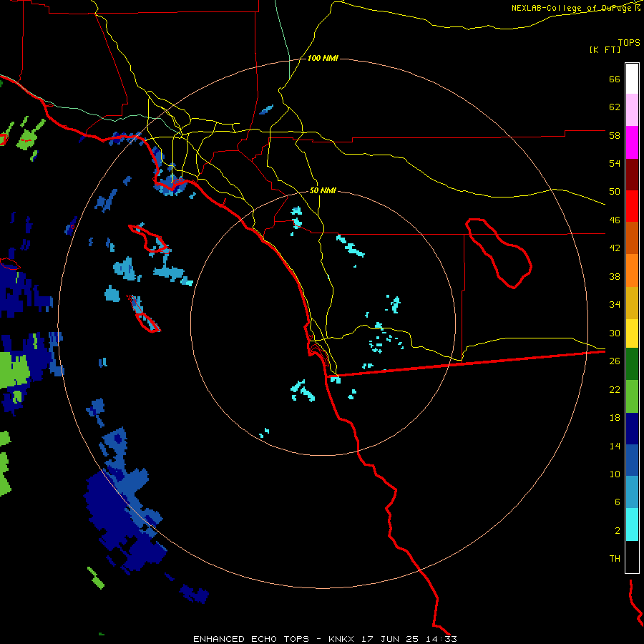Choose the light orange legend segment
This screenshot has width=644, height=644.
tap(632, 270)
